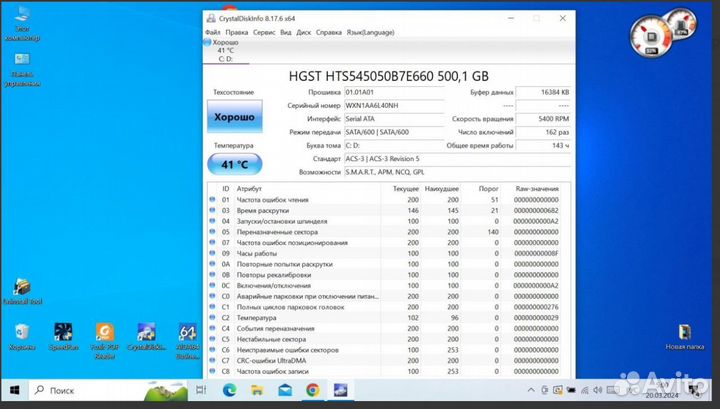The image size is (720, 409).
Task: Open the CrystalDiskInfo desktop shortcut
Action: pyautogui.click(x=146, y=337)
